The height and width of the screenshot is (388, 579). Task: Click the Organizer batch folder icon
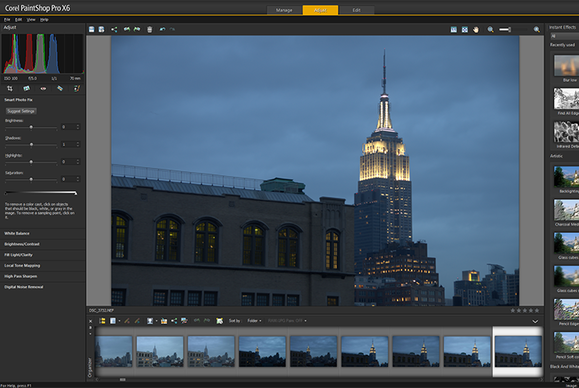coord(164,321)
